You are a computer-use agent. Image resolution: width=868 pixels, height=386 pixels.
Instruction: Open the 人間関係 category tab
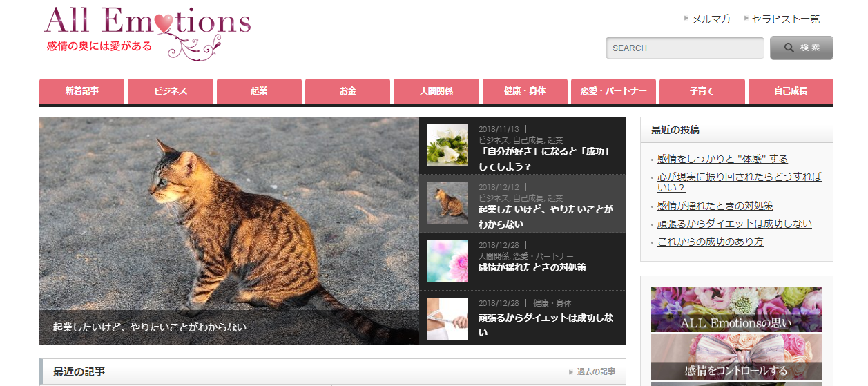[x=436, y=91]
